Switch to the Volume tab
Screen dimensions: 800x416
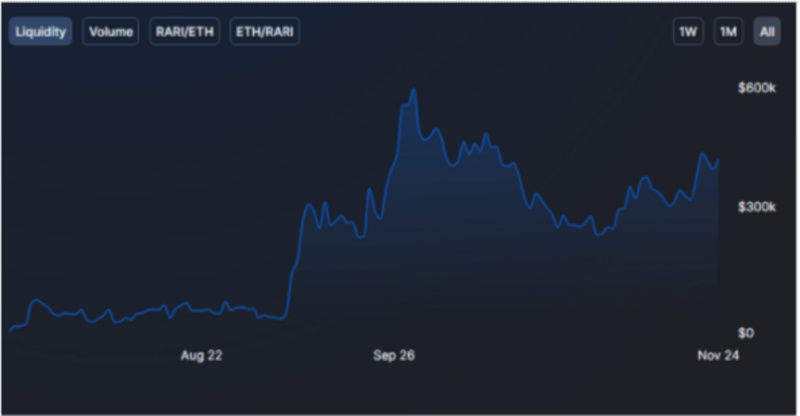pyautogui.click(x=111, y=32)
